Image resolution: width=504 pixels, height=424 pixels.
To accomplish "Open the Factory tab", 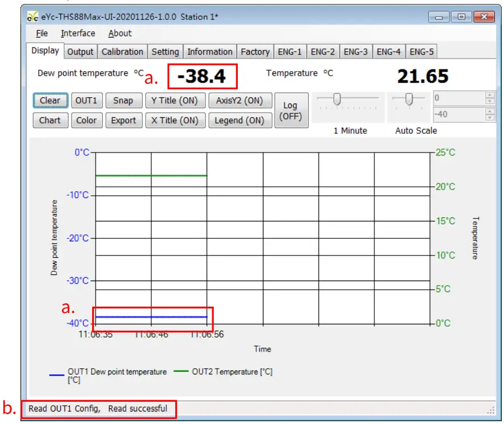I will (x=255, y=52).
